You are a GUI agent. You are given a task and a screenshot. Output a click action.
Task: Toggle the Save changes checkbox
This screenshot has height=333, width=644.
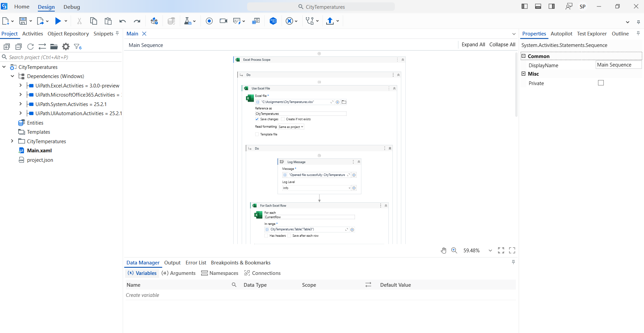click(257, 119)
